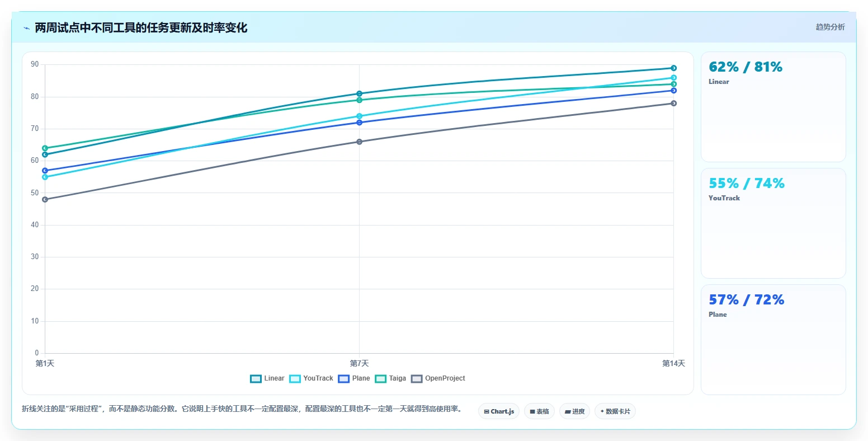Image resolution: width=868 pixels, height=441 pixels.
Task: Click the Taiga data point on 第7天
Action: coord(359,100)
